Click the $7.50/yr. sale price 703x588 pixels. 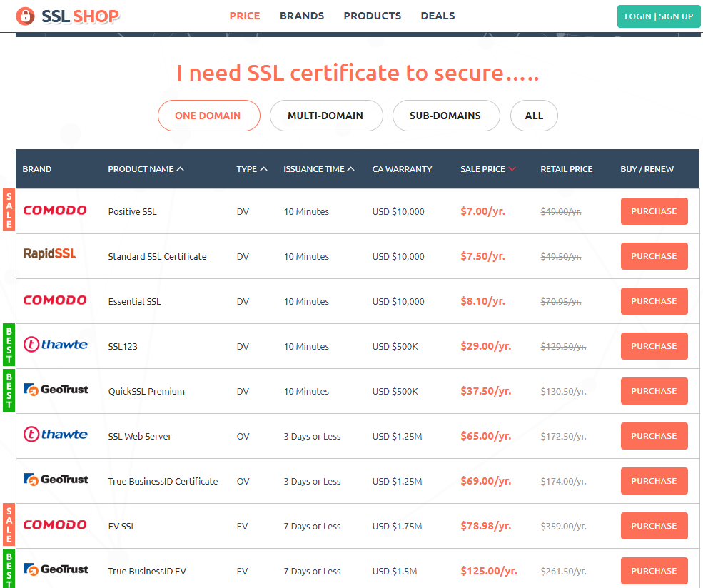pyautogui.click(x=483, y=256)
